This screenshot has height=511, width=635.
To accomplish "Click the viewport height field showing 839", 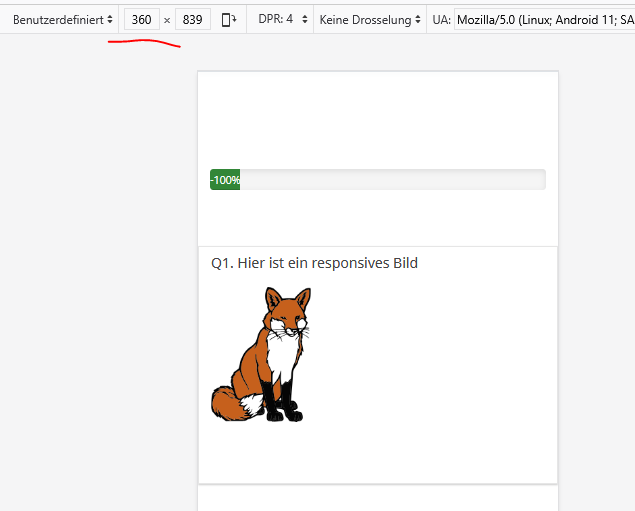I will point(192,20).
